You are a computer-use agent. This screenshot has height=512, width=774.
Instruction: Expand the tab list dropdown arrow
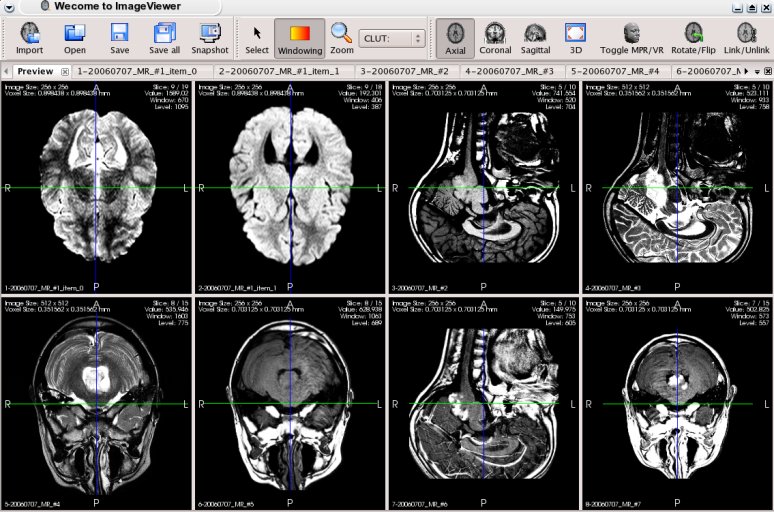coord(756,72)
